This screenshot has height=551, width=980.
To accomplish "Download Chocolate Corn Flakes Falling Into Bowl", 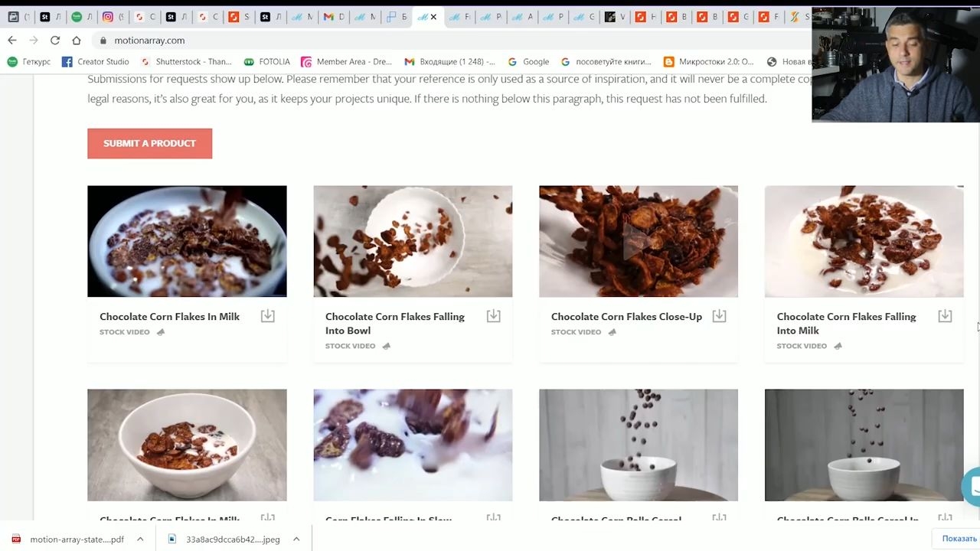I will 493,316.
